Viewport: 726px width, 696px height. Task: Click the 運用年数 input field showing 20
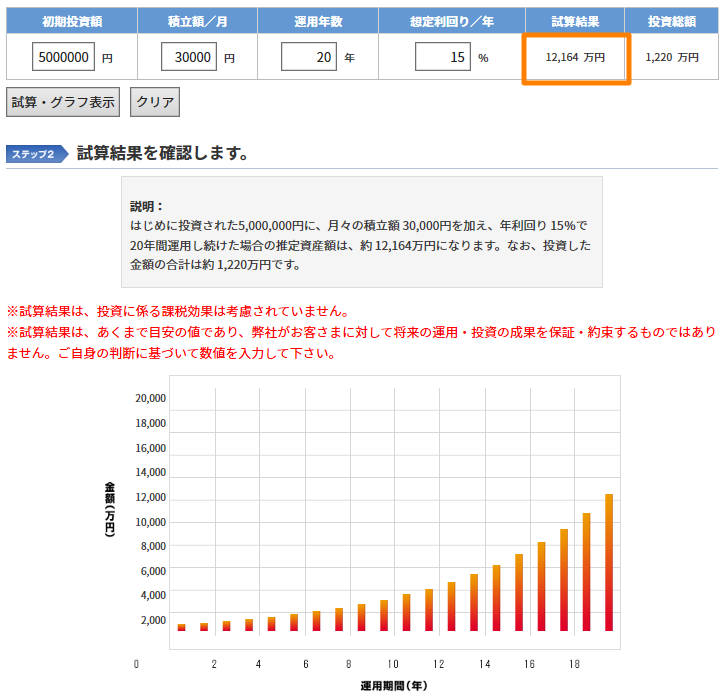pos(309,56)
